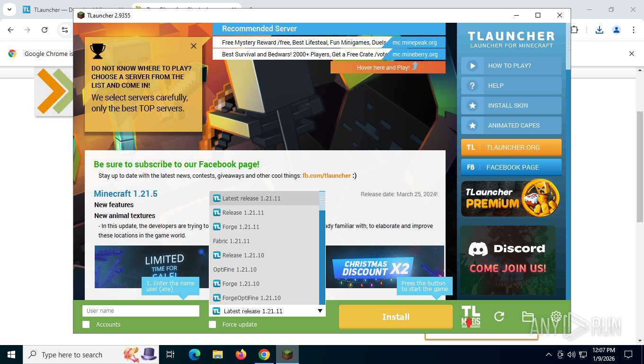Open fb.com/tlauncher link

pos(327,176)
